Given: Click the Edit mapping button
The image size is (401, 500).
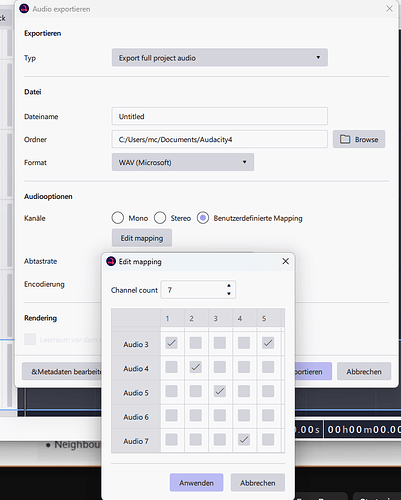Looking at the screenshot, I should [142, 238].
